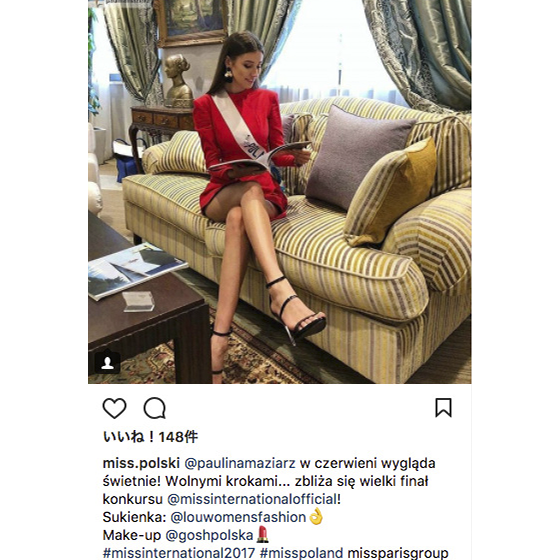560x560 pixels.
Task: Visit the @missinternationalofficial account
Action: 252,499
